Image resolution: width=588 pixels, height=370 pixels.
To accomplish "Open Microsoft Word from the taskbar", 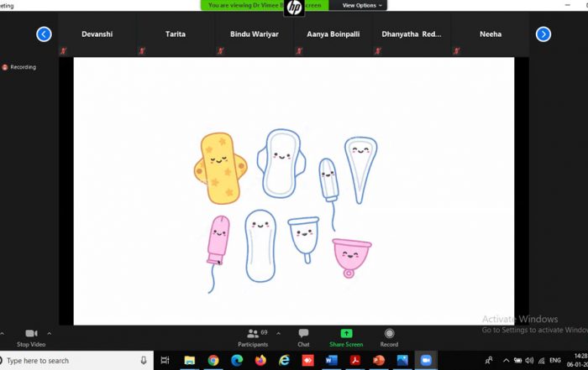I will tap(332, 360).
